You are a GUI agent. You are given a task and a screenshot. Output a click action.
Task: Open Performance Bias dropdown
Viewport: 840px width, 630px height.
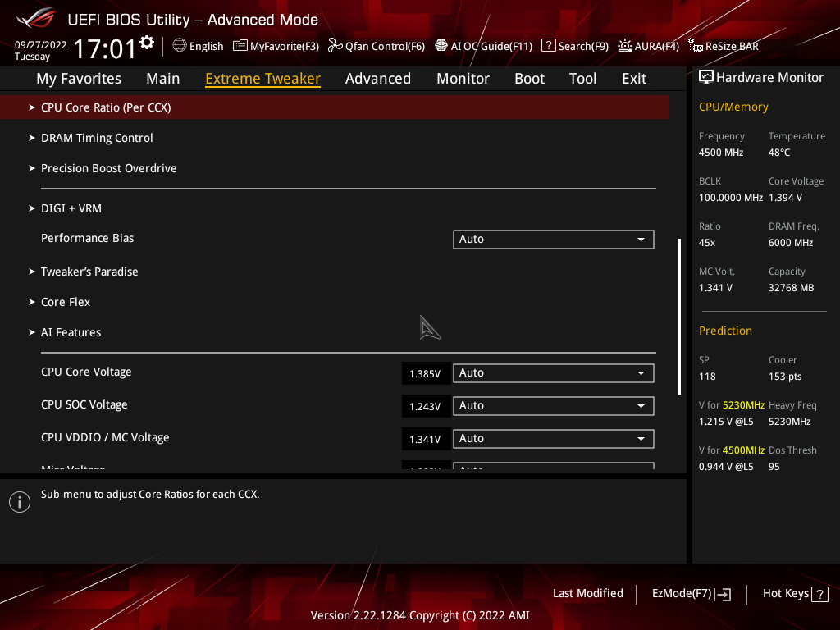[x=554, y=239]
